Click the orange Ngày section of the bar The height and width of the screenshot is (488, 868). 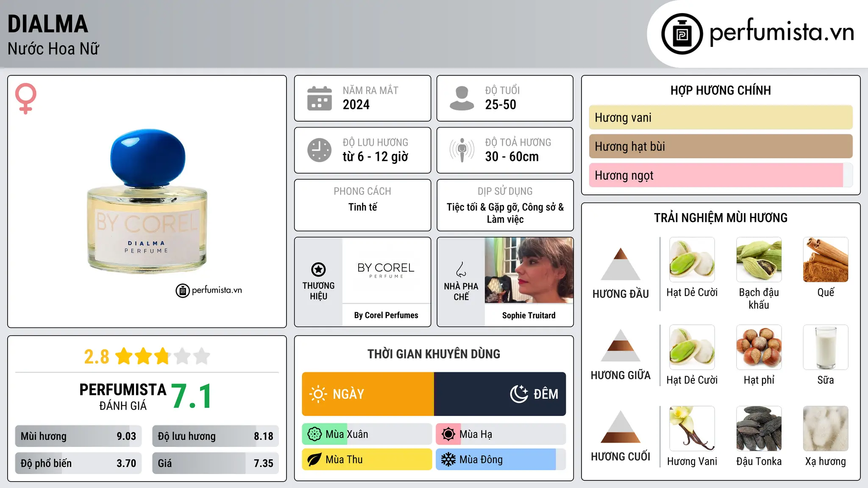pyautogui.click(x=368, y=394)
